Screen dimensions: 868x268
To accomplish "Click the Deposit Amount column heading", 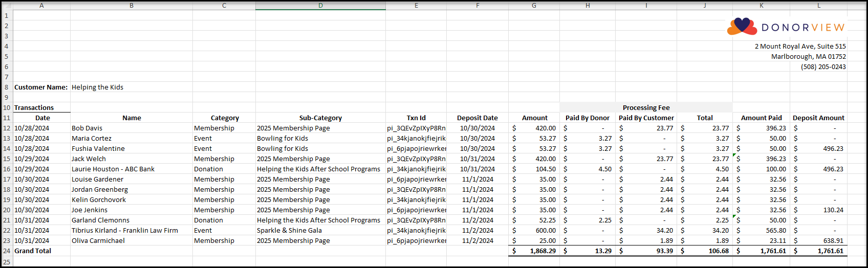I will click(818, 118).
